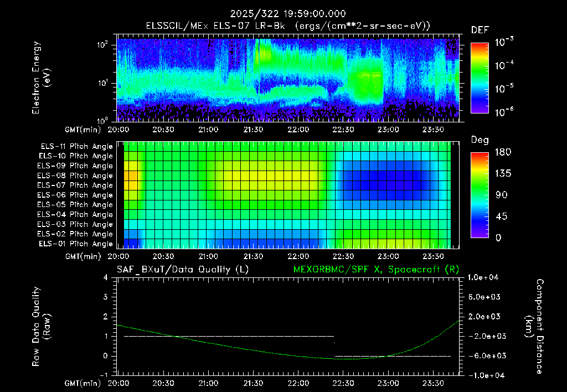Image resolution: width=567 pixels, height=392 pixels.
Task: Click the green MEXORBMC/SPF X, Spacecraft (R) title
Action: 376,270
